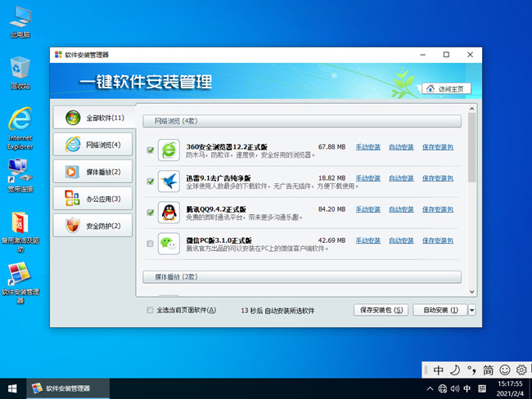Click the Xunlei 9.1 bird icon

[x=169, y=181]
